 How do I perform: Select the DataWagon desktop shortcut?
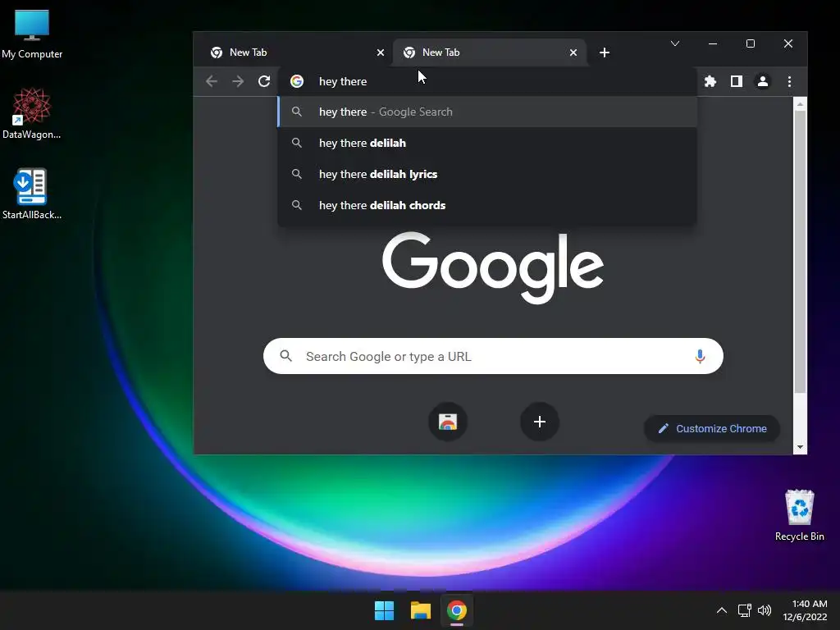click(x=32, y=113)
